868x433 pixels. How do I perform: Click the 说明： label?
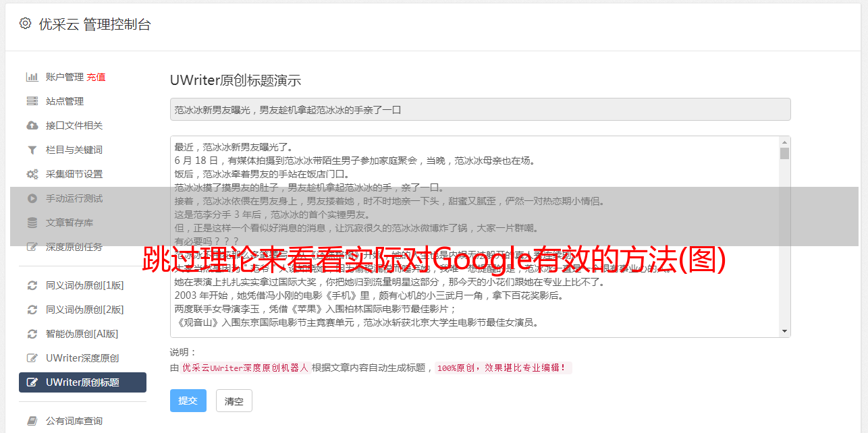[x=183, y=352]
